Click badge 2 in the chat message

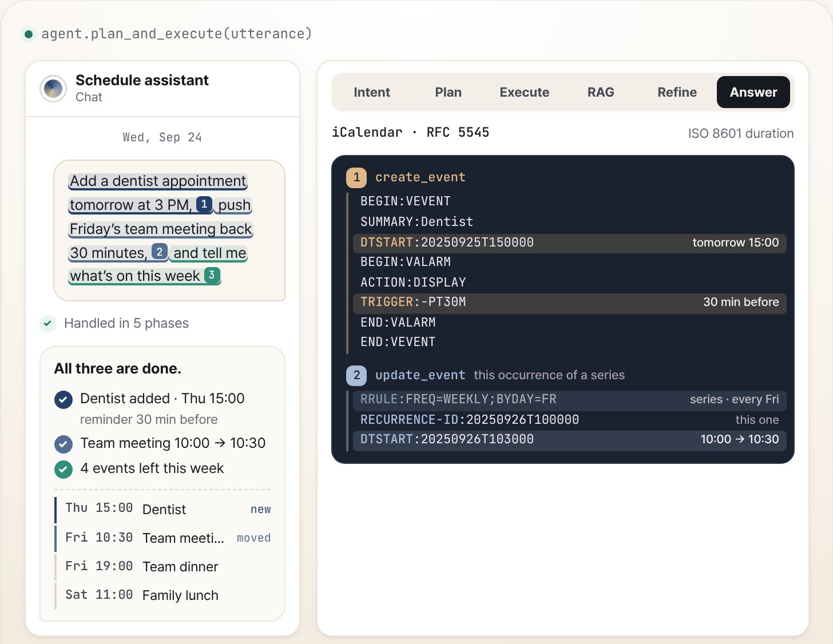pyautogui.click(x=160, y=252)
